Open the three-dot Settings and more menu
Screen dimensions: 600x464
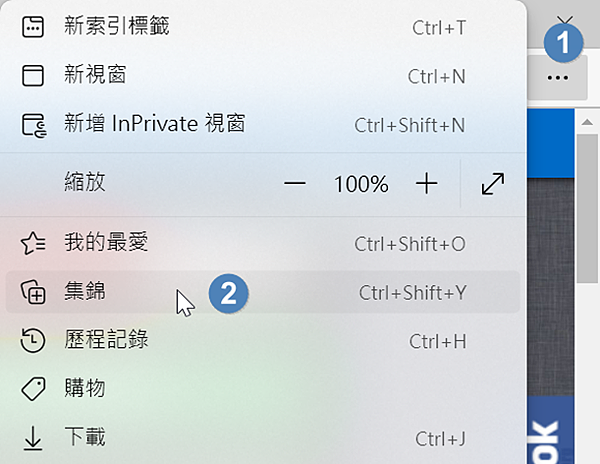click(558, 77)
